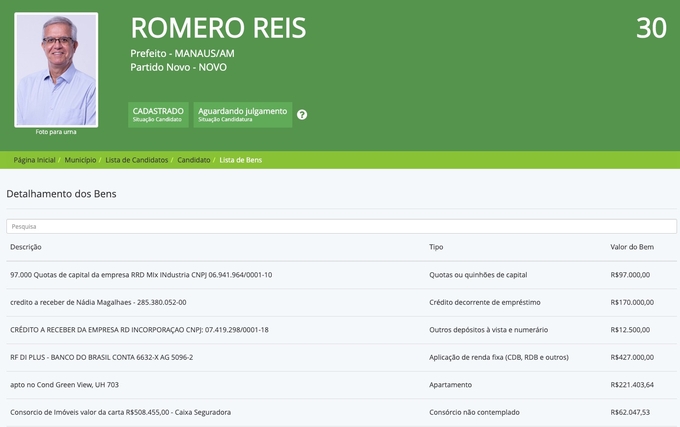Focus the Pesquisa search field
The image size is (680, 427).
(339, 226)
